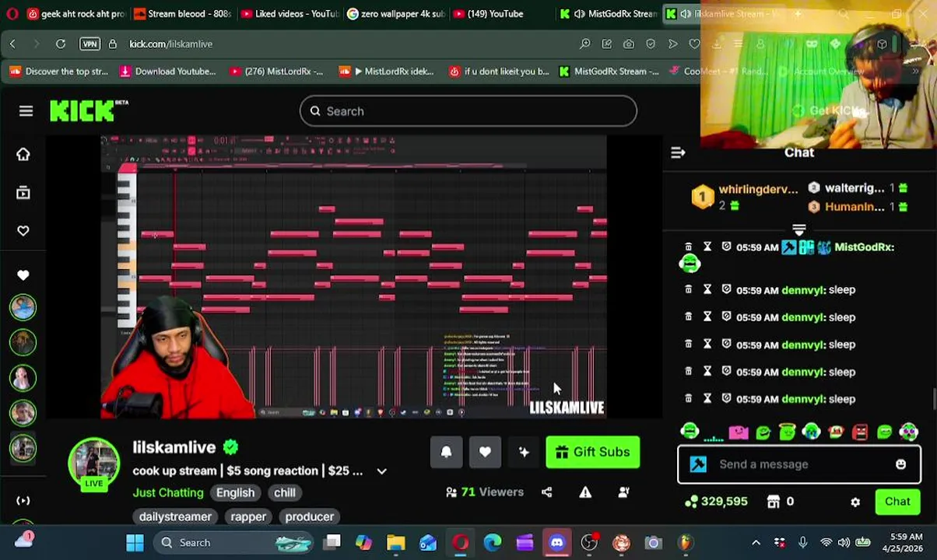
Task: Click the lilskamlive channel name
Action: (174, 447)
